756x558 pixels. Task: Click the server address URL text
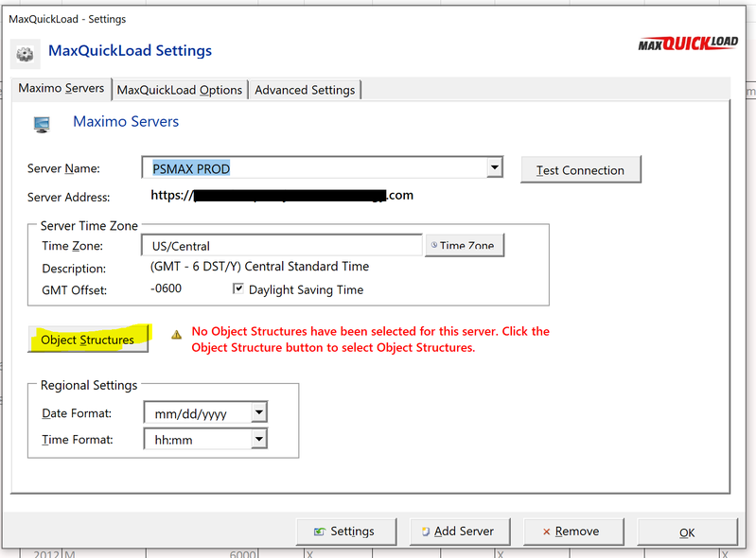282,195
